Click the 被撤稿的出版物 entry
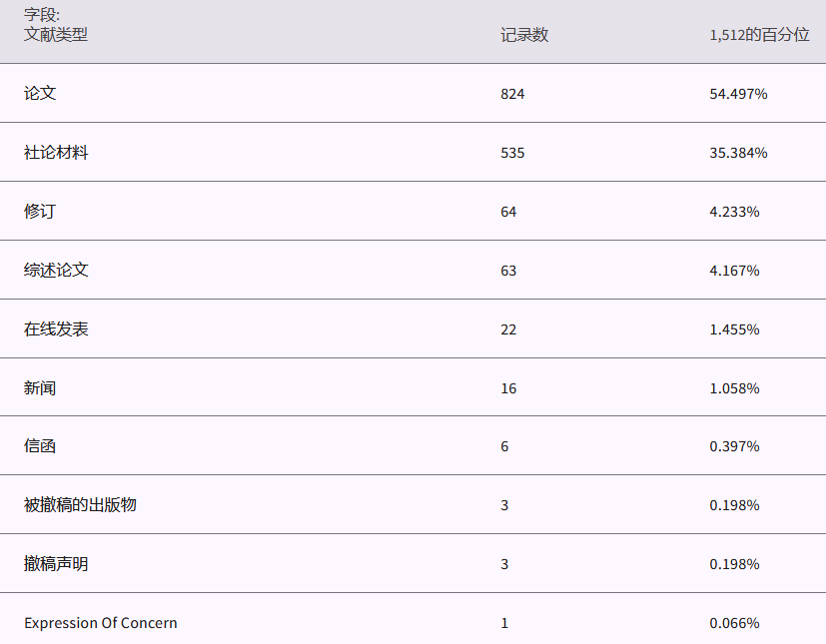This screenshot has width=826, height=644. [80, 505]
